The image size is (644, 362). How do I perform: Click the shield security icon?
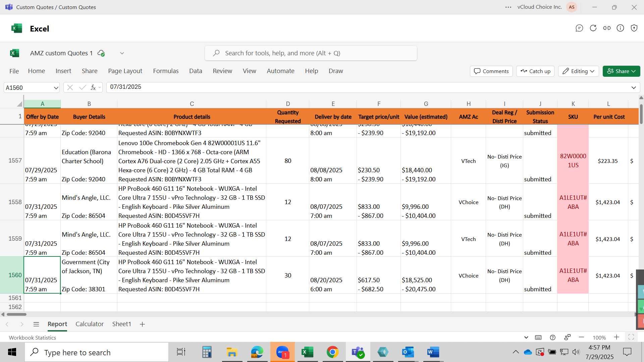[x=634, y=28]
